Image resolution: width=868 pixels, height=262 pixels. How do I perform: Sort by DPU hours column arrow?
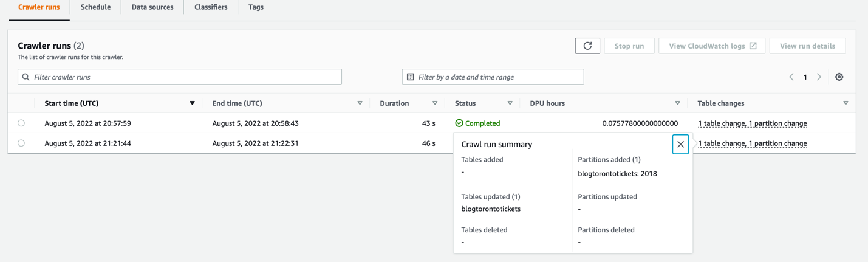[x=677, y=103]
